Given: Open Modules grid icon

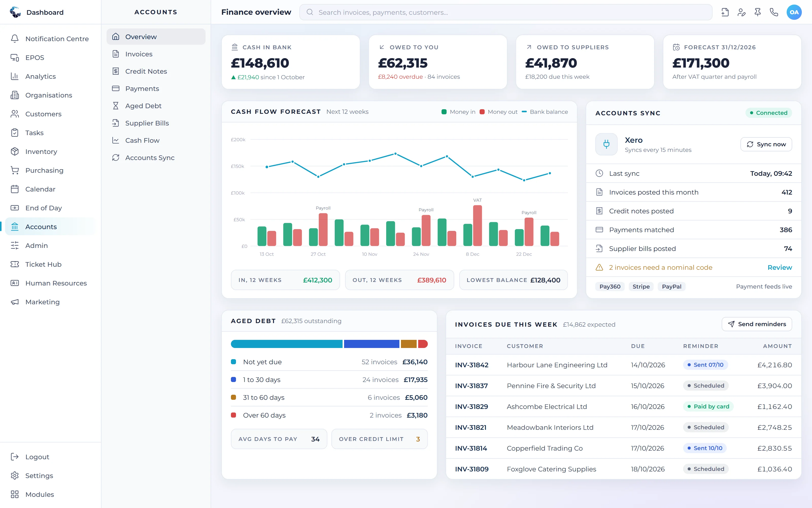Looking at the screenshot, I should [15, 495].
